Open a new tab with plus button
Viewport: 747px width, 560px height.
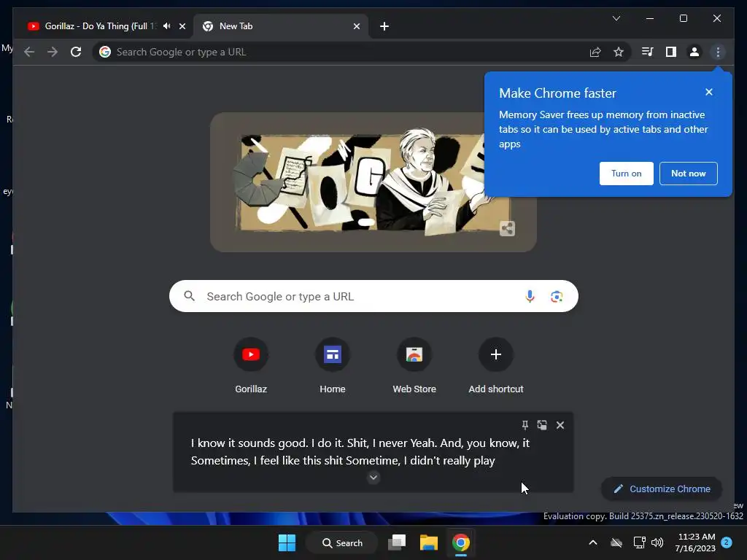click(384, 26)
